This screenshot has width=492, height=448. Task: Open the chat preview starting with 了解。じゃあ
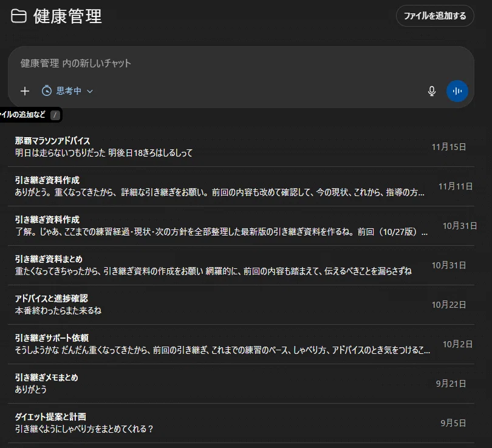pyautogui.click(x=241, y=226)
